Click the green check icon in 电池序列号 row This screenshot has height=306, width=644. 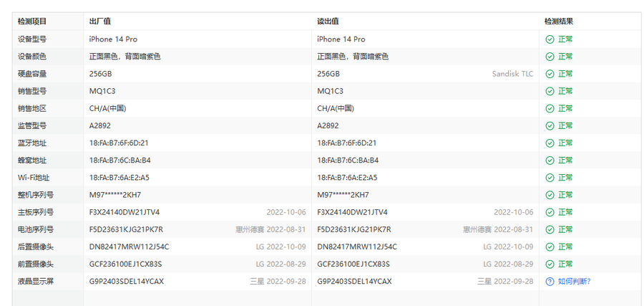550,229
